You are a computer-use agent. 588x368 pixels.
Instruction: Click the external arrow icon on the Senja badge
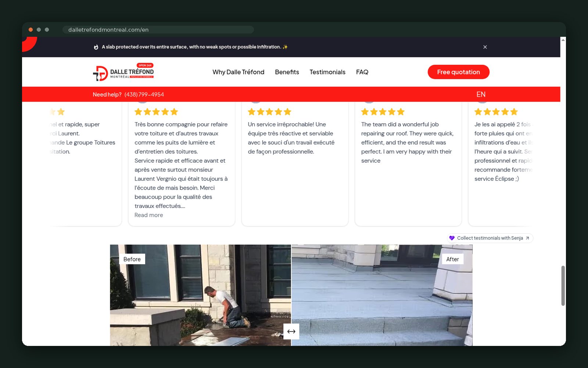pyautogui.click(x=527, y=238)
